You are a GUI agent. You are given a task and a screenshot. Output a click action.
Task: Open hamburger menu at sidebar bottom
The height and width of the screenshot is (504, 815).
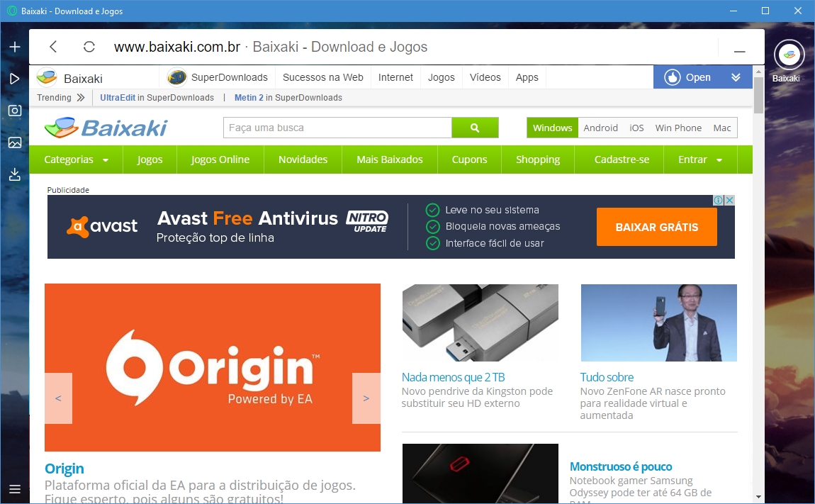pyautogui.click(x=15, y=489)
